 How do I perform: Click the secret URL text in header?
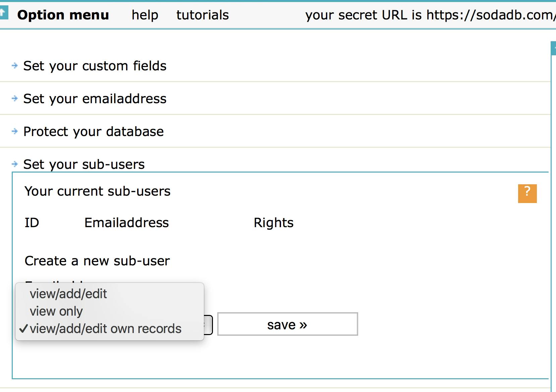click(429, 15)
